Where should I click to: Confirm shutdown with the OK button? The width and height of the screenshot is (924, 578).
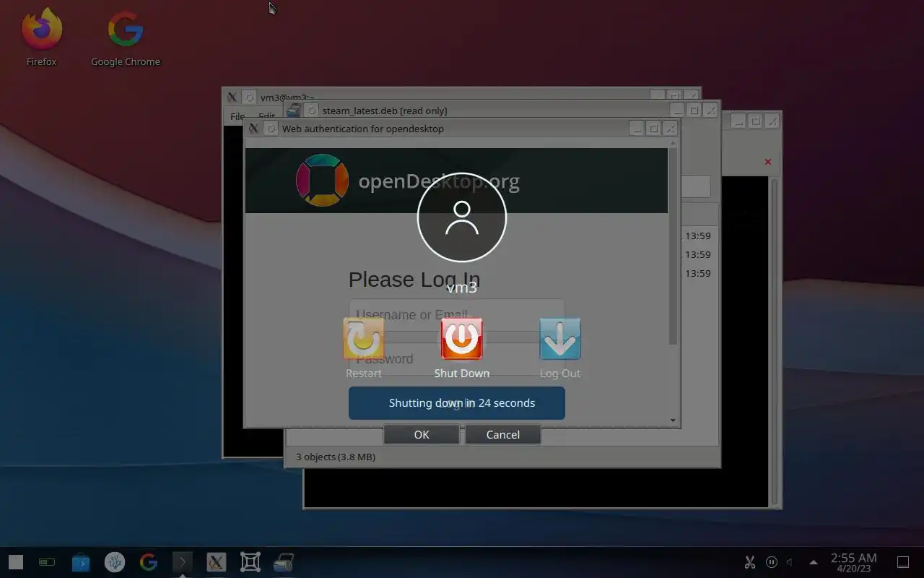tap(422, 434)
